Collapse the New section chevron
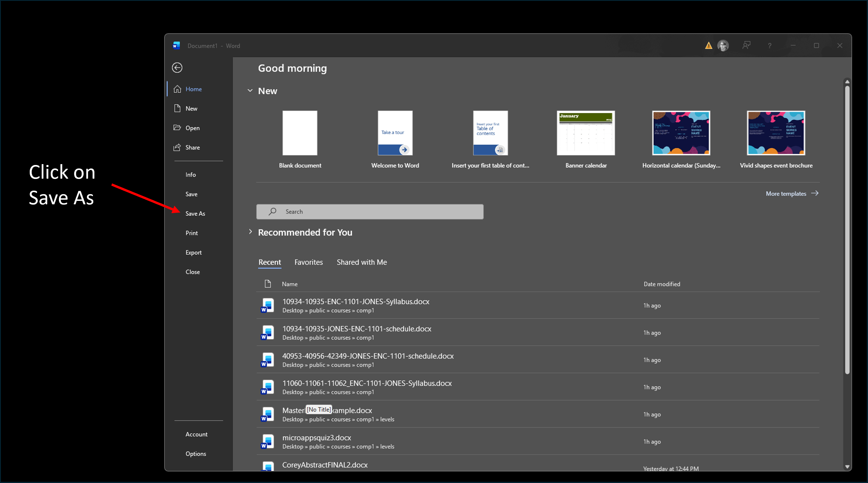Image resolution: width=868 pixels, height=483 pixels. pyautogui.click(x=250, y=91)
